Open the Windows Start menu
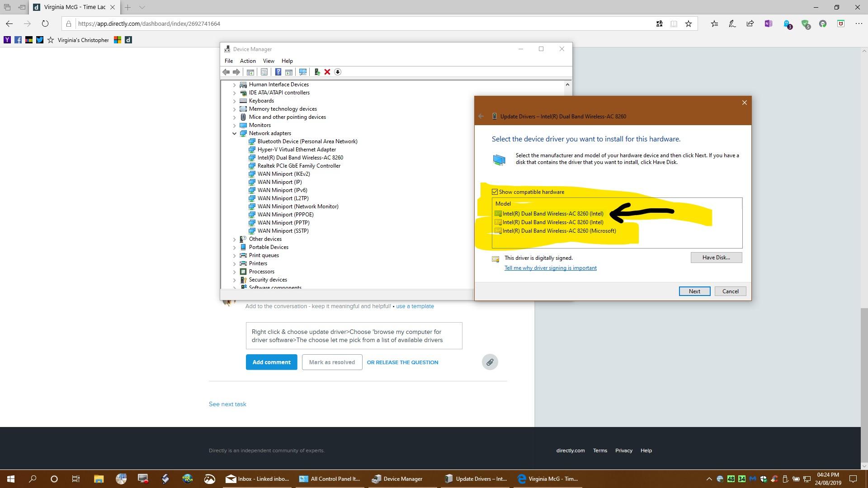868x488 pixels. click(x=11, y=479)
